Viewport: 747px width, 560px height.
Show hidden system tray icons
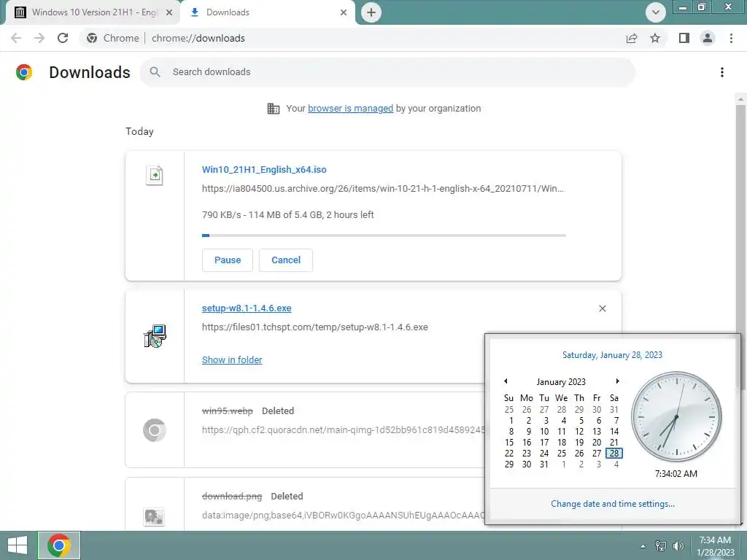(643, 546)
